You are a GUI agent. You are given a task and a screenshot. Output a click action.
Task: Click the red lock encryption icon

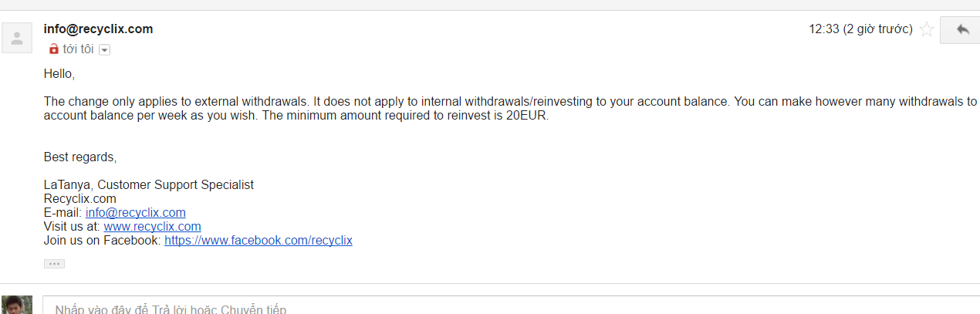pos(53,49)
